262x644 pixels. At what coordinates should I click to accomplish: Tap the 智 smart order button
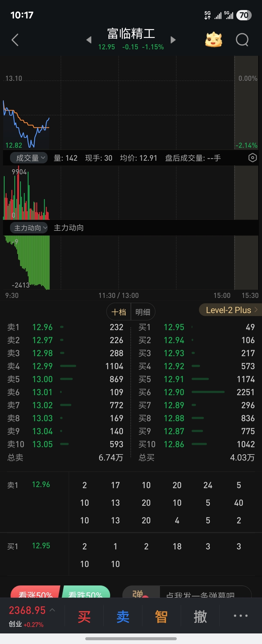(161, 617)
